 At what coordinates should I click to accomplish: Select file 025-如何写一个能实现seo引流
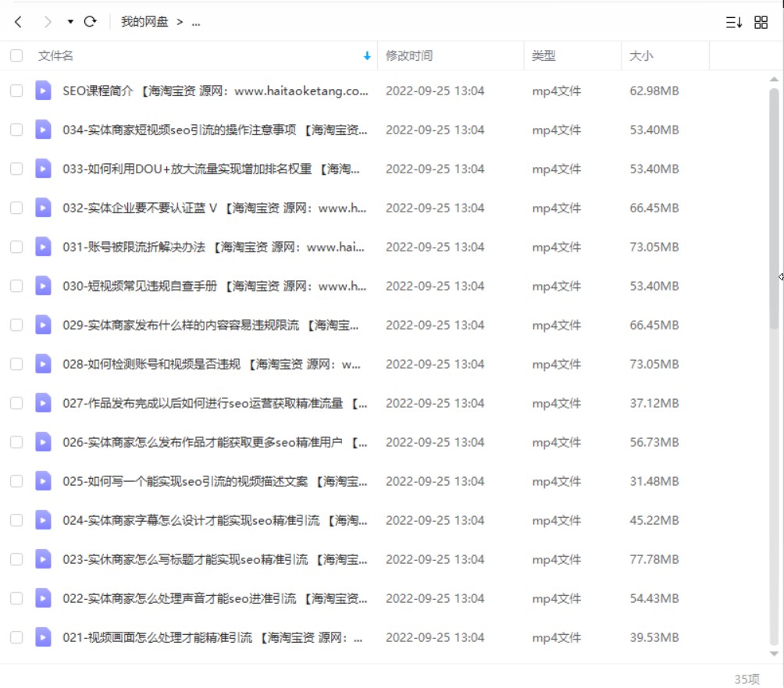coord(215,481)
